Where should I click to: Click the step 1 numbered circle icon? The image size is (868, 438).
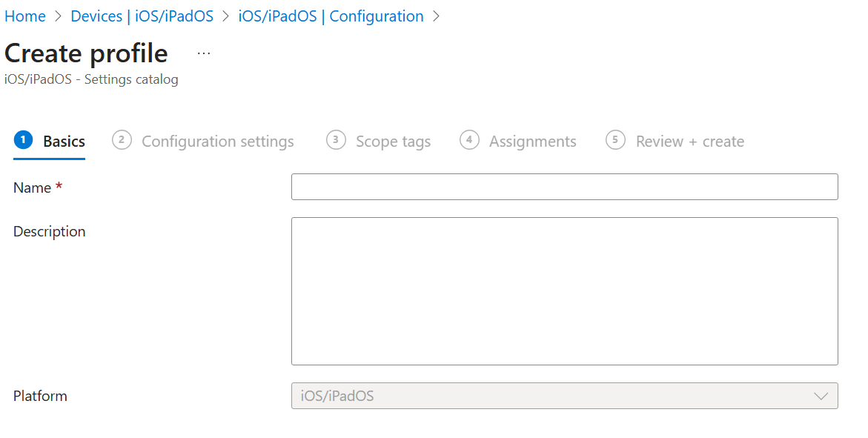coord(22,140)
